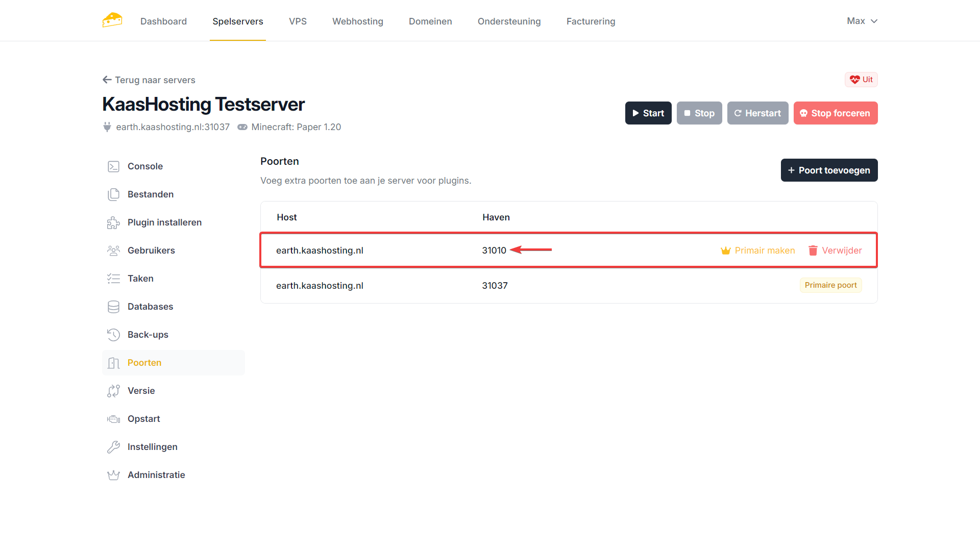The height and width of the screenshot is (553, 980).
Task: Go to Facturering in top menu
Action: tap(591, 21)
